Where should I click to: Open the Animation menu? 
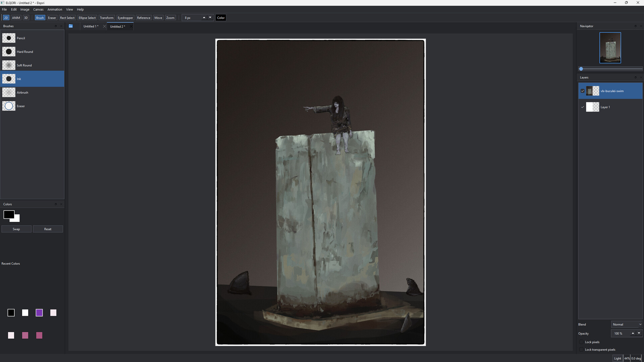click(55, 9)
